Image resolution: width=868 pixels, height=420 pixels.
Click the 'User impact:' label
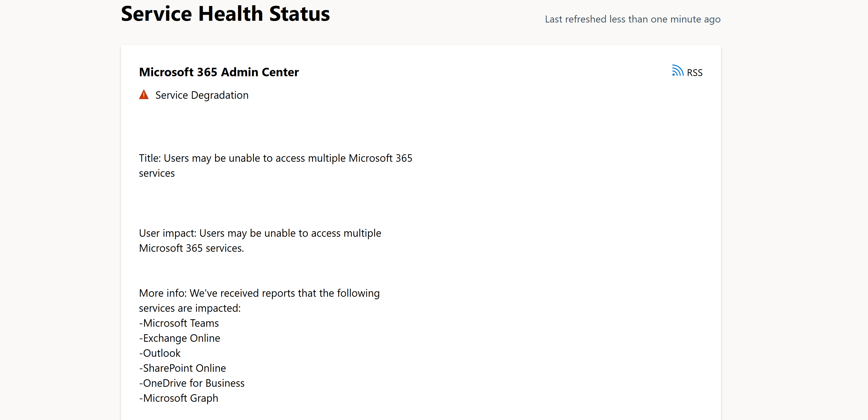(168, 233)
